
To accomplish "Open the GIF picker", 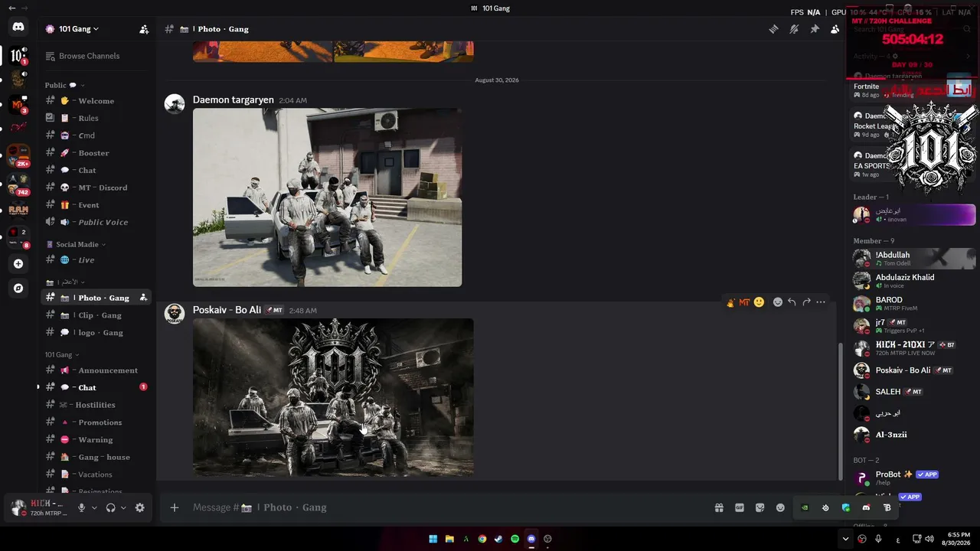I will (x=740, y=507).
